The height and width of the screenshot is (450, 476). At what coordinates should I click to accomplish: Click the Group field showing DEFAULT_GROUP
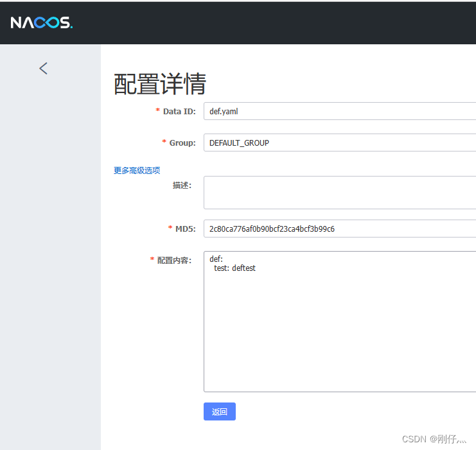340,143
